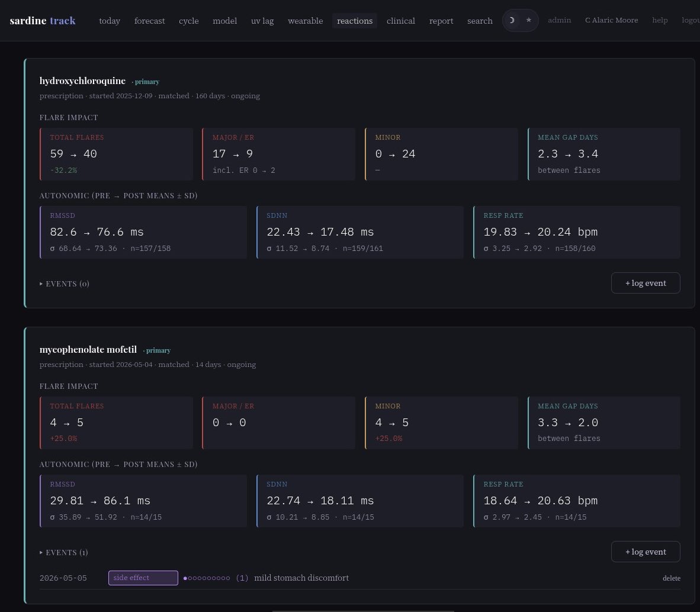
Task: Select the mycophenolate mofetil heading
Action: 88,349
